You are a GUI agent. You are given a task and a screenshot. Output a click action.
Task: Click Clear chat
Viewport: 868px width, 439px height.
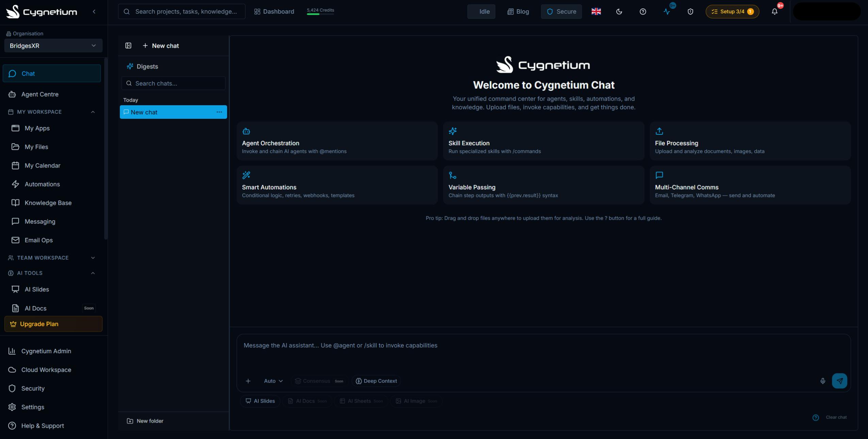[x=836, y=418]
